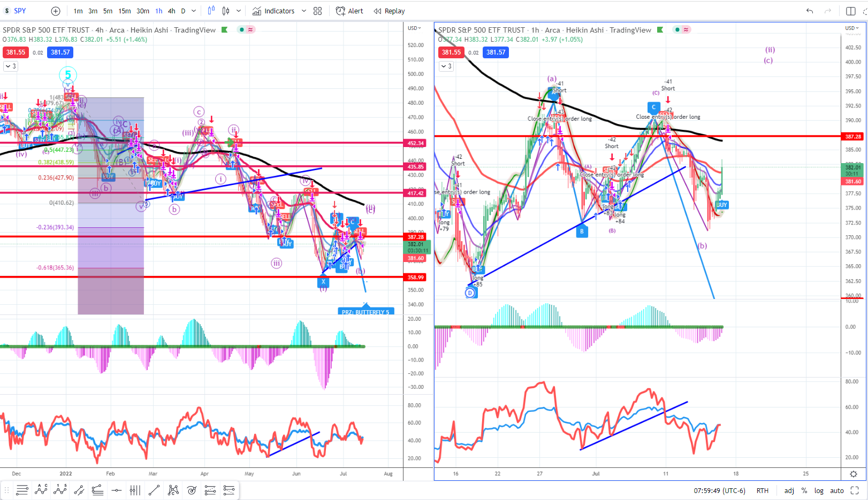Screen dimensions: 868x500
Task: Create an Alert
Action: pos(349,11)
